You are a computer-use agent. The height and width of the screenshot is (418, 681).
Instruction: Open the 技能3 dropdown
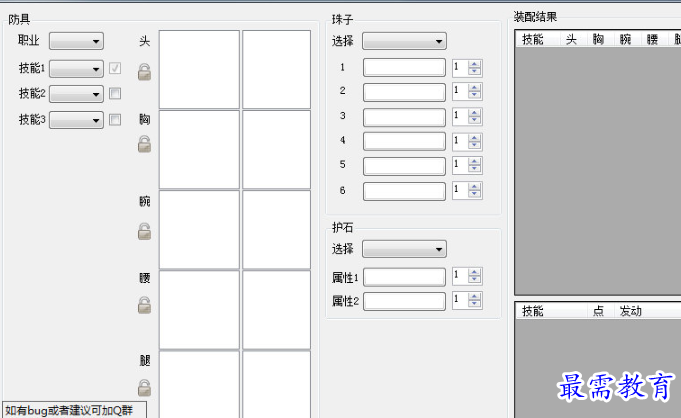pyautogui.click(x=76, y=120)
